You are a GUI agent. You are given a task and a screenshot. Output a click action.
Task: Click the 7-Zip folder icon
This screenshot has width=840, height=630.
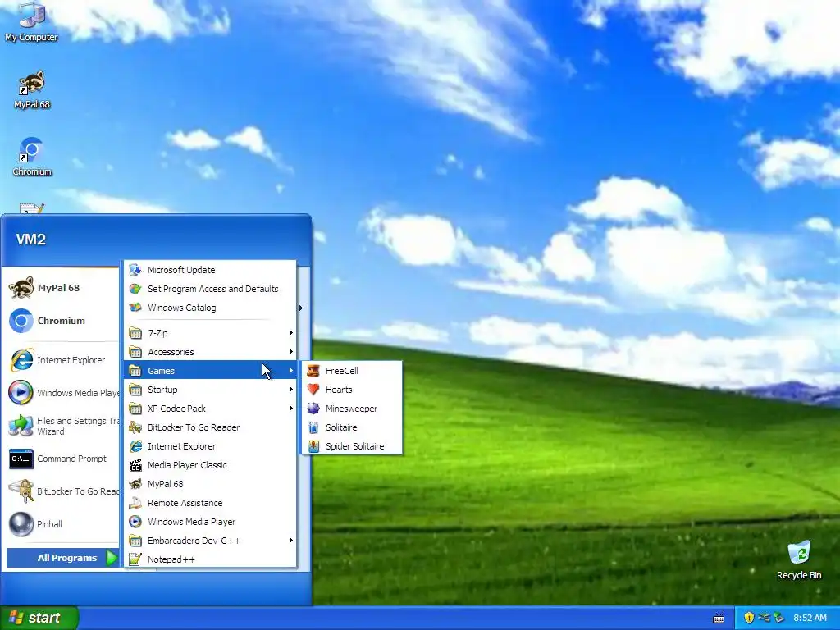pyautogui.click(x=135, y=333)
